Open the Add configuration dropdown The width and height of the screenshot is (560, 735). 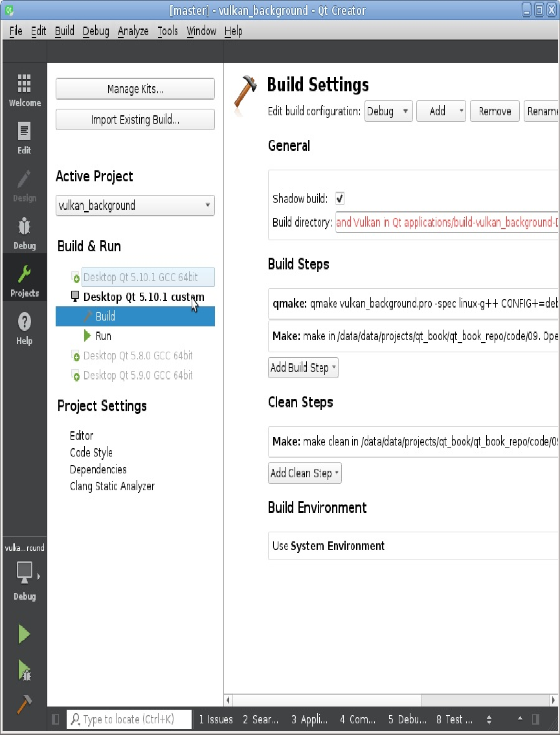441,111
